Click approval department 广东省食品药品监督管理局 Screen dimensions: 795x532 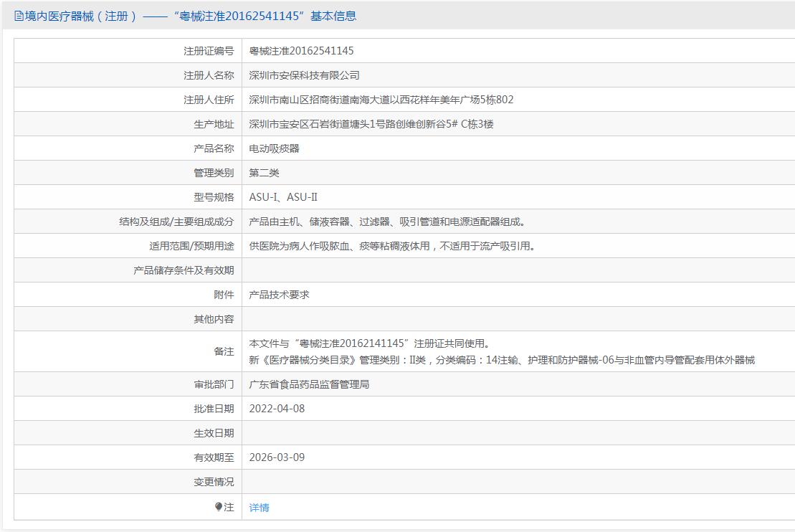(309, 384)
